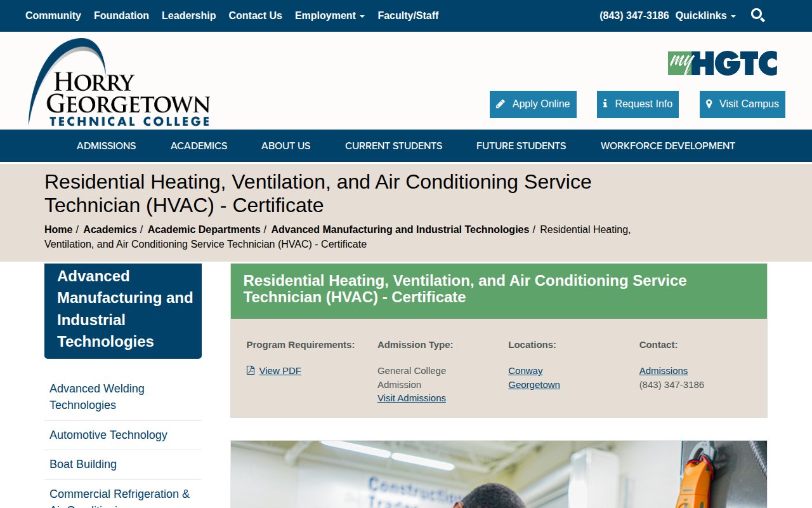Screen dimensions: 812x508
Task: Open the Current Students menu
Action: [x=393, y=146]
